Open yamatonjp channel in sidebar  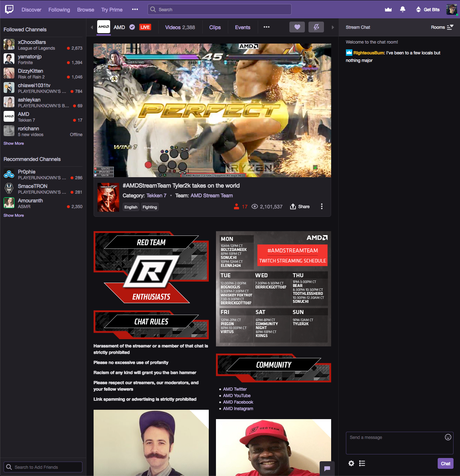pyautogui.click(x=43, y=59)
